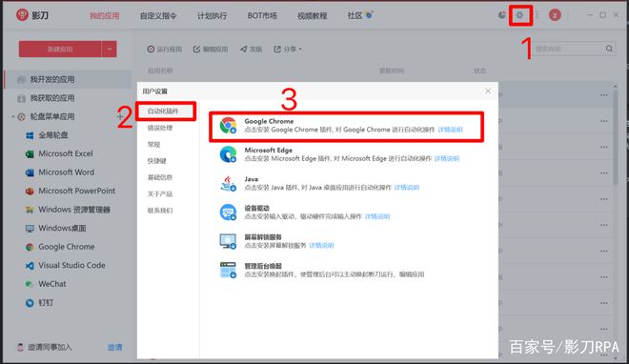This screenshot has height=364, width=629.
Task: Close the 用户设置 dialog
Action: tap(488, 91)
